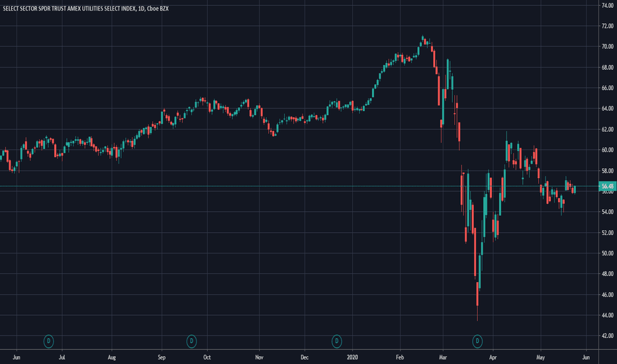The height and width of the screenshot is (364, 617).
Task: Click the Aug label on the time axis
Action: (112, 357)
